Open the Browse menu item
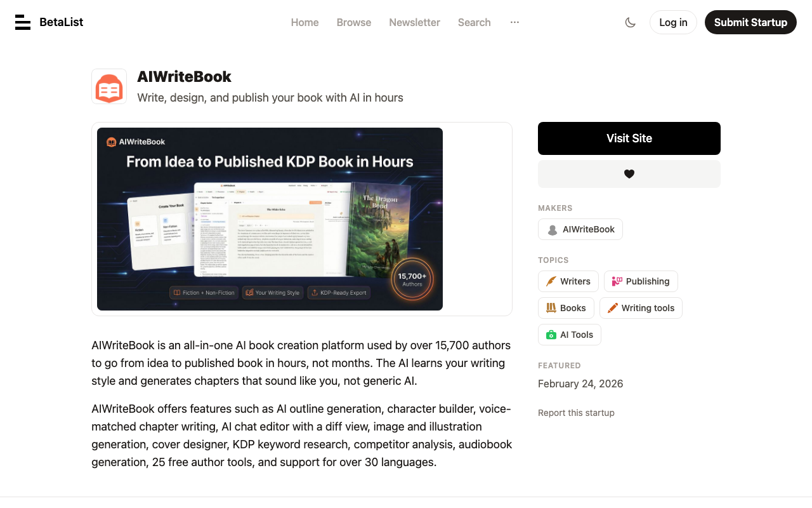The width and height of the screenshot is (812, 508). click(354, 22)
